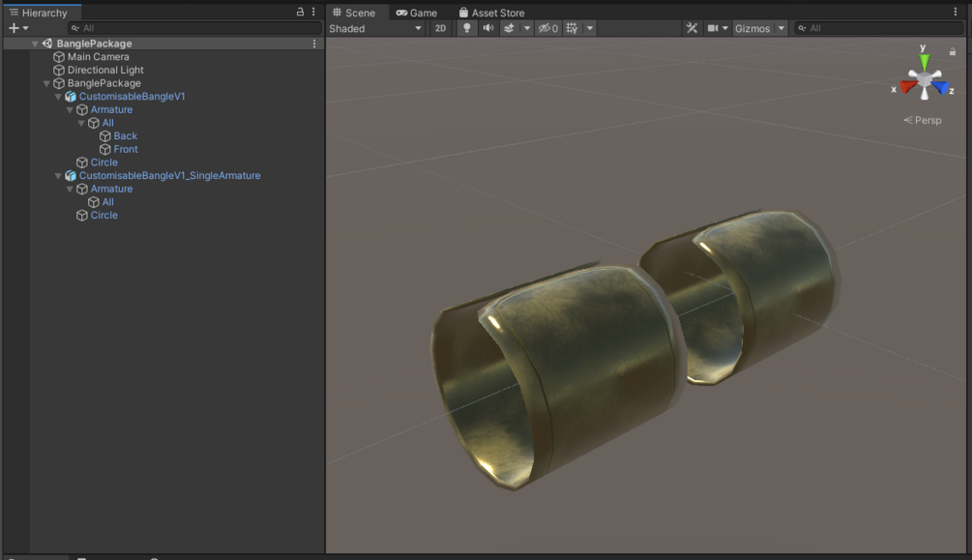The width and height of the screenshot is (972, 560).
Task: Toggle the Hierarchy panel lock icon
Action: [300, 12]
